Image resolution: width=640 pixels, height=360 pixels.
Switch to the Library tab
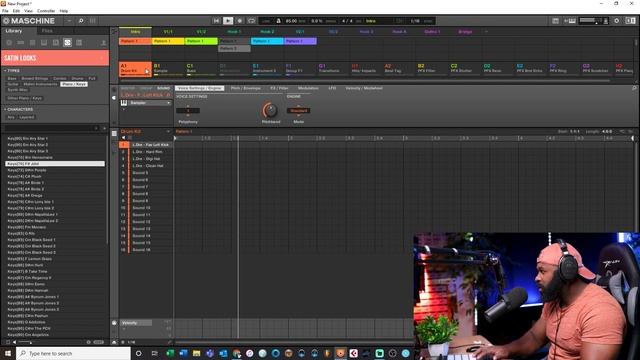coord(14,31)
